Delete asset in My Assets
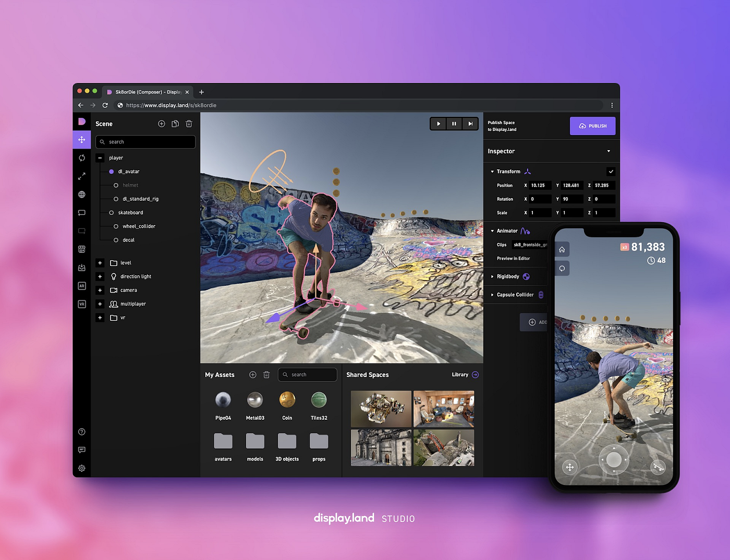This screenshot has height=560, width=730. (266, 375)
